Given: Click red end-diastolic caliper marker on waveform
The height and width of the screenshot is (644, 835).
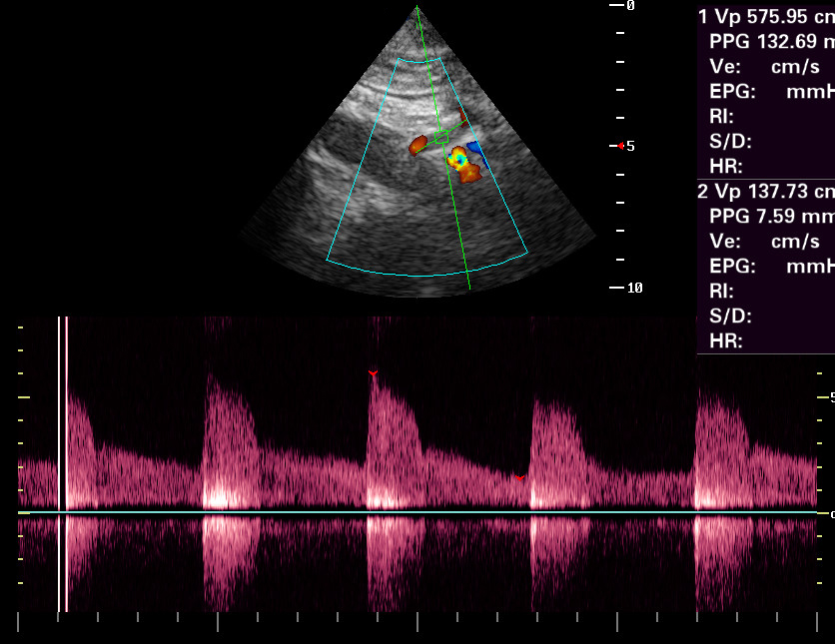Looking at the screenshot, I should 519,477.
